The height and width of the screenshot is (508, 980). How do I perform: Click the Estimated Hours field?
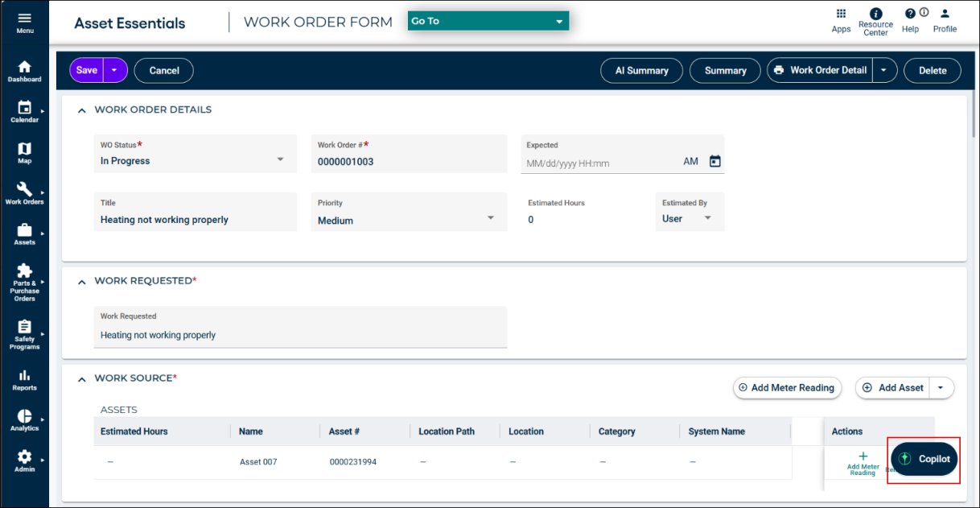[584, 213]
